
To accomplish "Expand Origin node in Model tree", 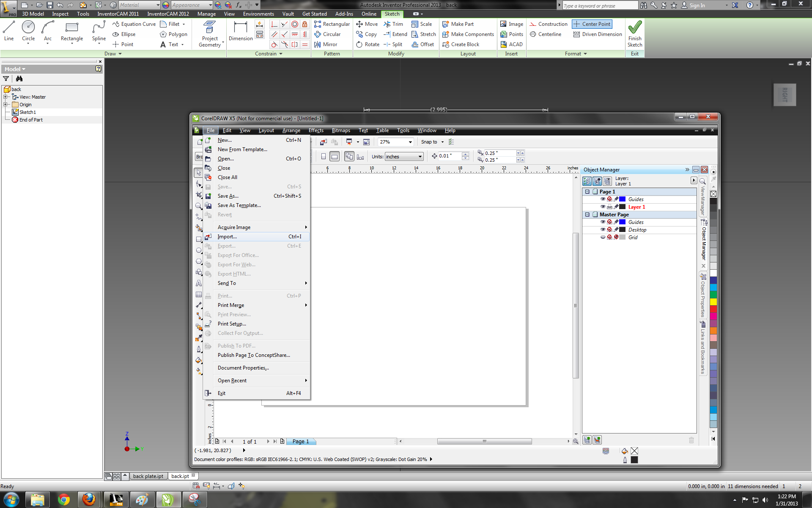I will pyautogui.click(x=5, y=105).
